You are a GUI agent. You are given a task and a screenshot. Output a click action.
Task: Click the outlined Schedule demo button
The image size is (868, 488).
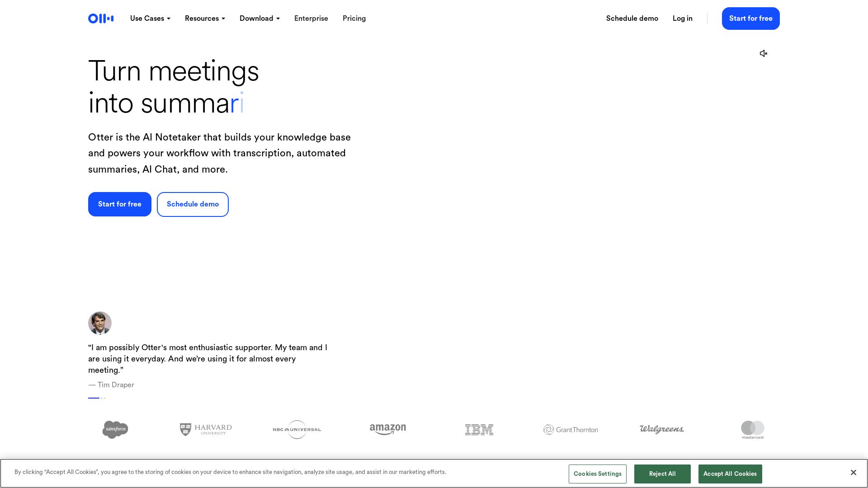(x=193, y=204)
